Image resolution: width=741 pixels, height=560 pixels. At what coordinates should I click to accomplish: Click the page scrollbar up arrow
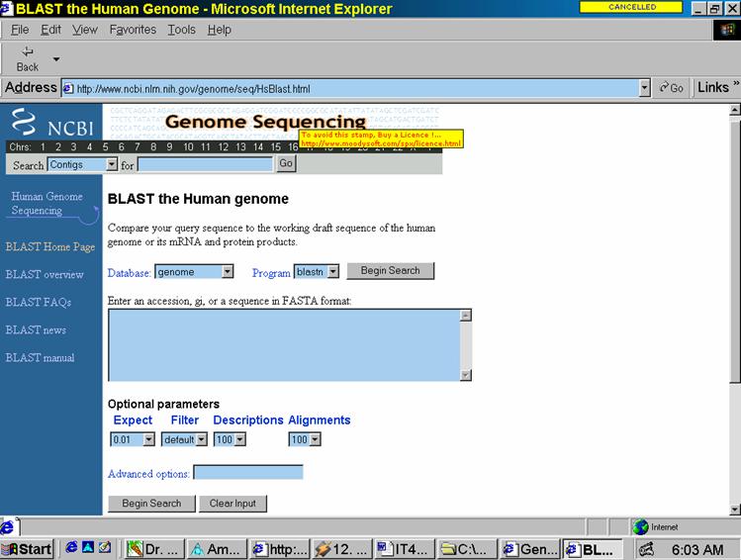734,110
